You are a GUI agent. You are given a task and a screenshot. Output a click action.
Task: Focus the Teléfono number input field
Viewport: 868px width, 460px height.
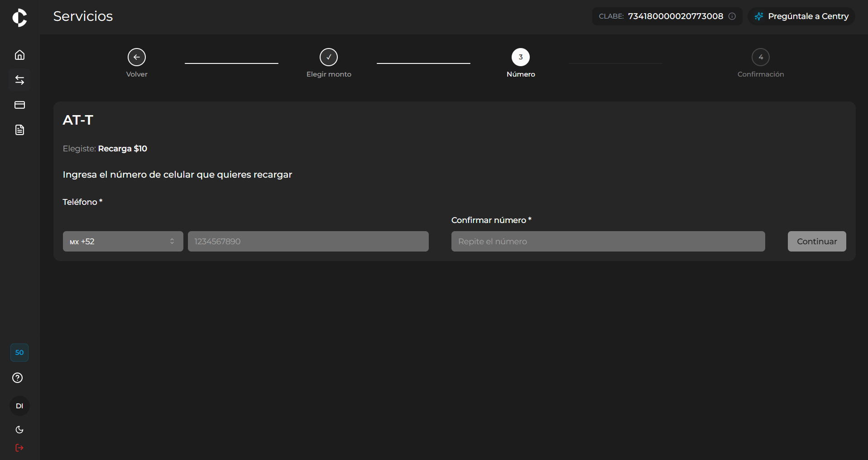point(308,242)
